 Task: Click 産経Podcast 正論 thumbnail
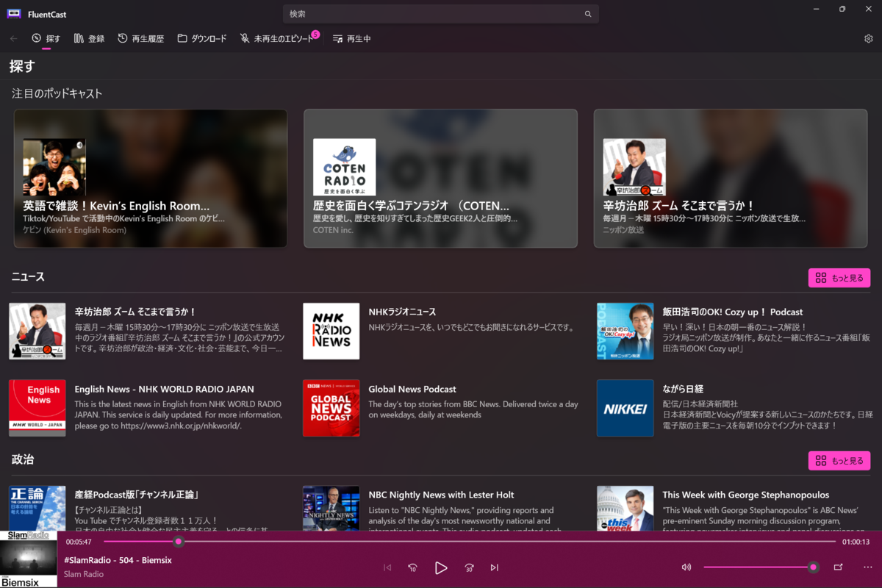pos(37,509)
